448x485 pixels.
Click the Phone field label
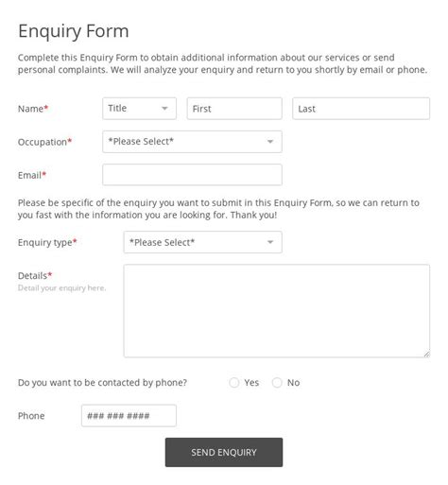click(x=31, y=416)
